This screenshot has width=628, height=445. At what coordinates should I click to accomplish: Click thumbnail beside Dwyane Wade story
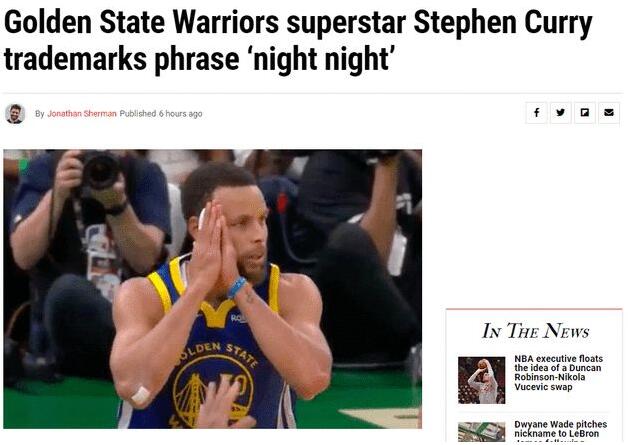481,432
